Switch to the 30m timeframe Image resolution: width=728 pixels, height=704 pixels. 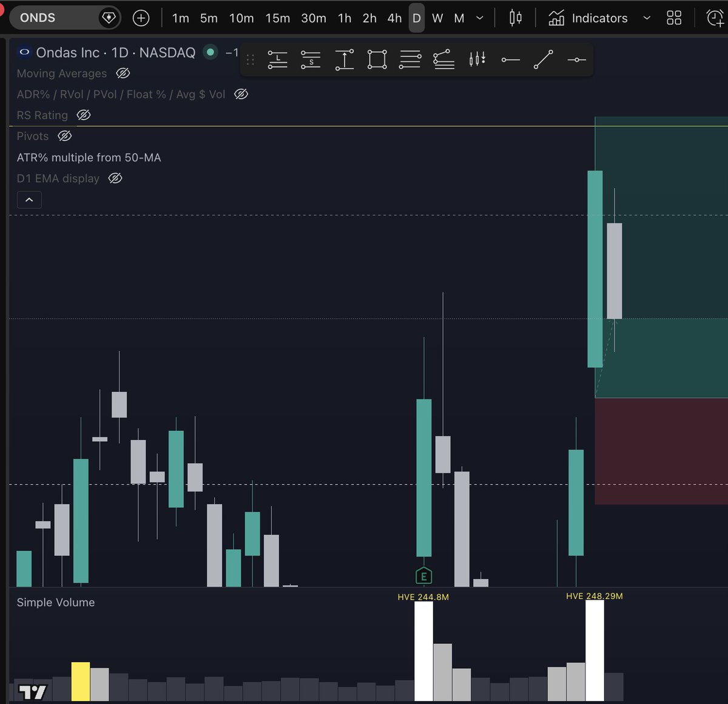click(x=314, y=18)
